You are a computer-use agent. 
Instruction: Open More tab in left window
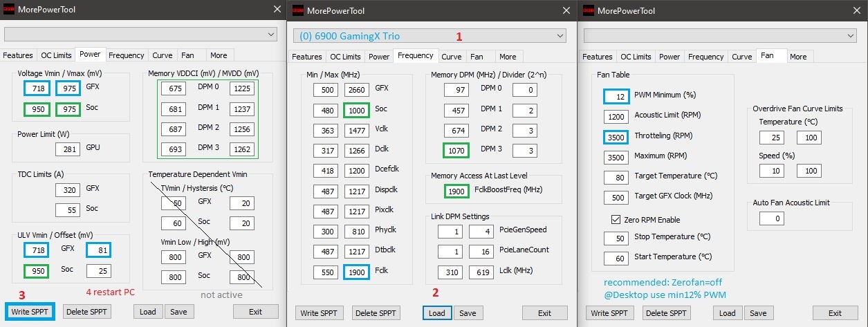(x=218, y=55)
